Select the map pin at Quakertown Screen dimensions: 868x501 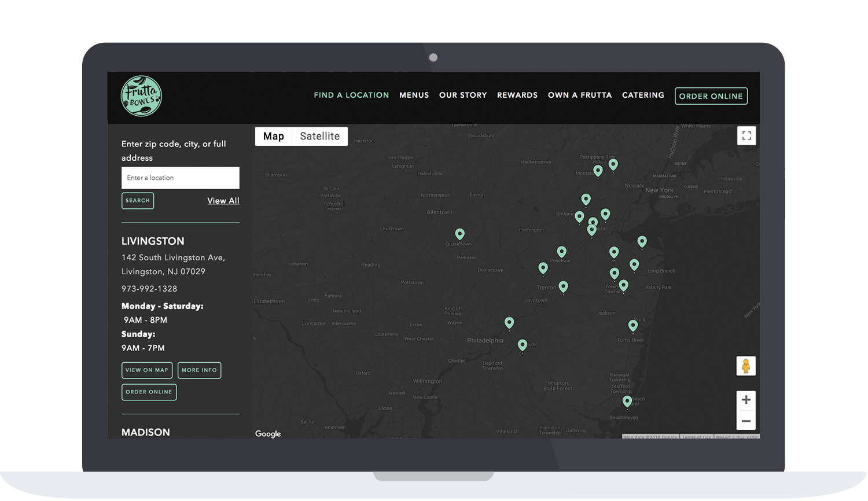pos(459,234)
